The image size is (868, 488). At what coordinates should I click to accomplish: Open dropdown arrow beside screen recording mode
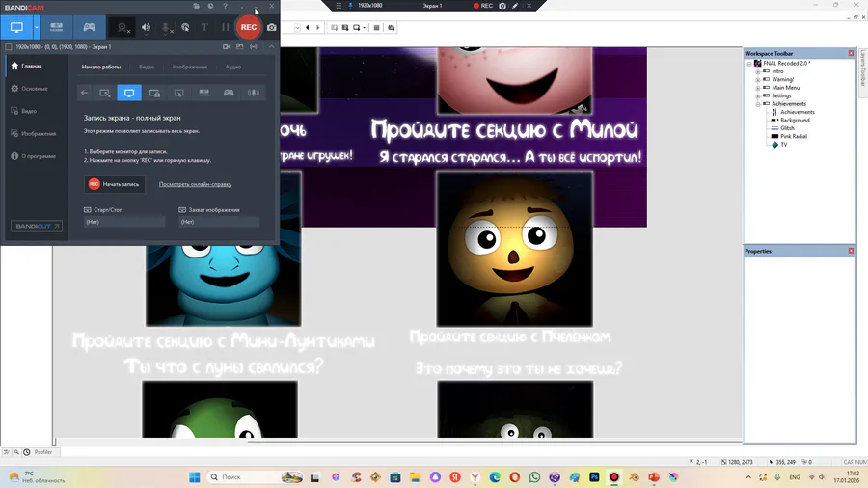(37, 27)
